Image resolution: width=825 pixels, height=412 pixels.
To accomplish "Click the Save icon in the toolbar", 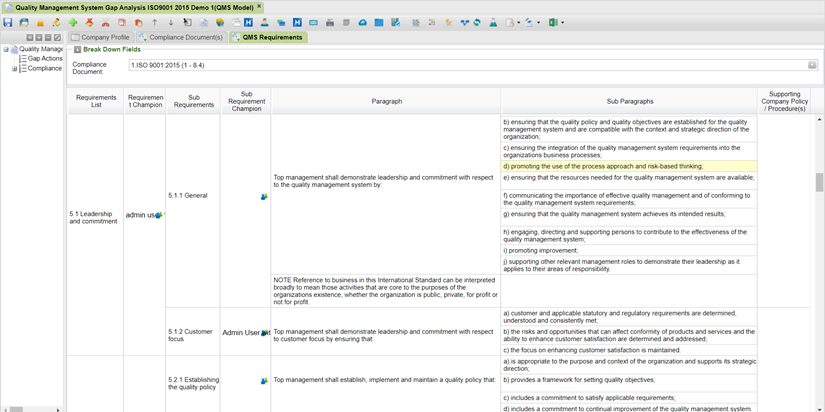I will [x=8, y=22].
